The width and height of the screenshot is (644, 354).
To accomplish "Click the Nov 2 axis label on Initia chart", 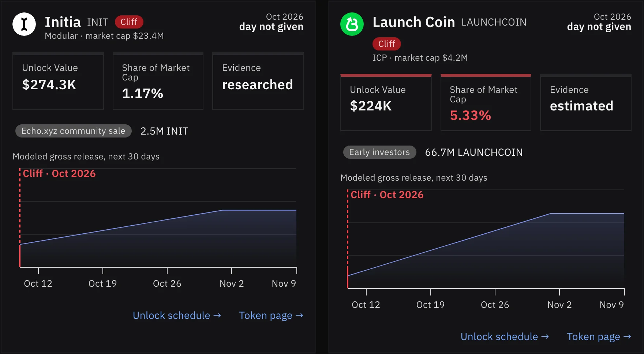I will (232, 283).
